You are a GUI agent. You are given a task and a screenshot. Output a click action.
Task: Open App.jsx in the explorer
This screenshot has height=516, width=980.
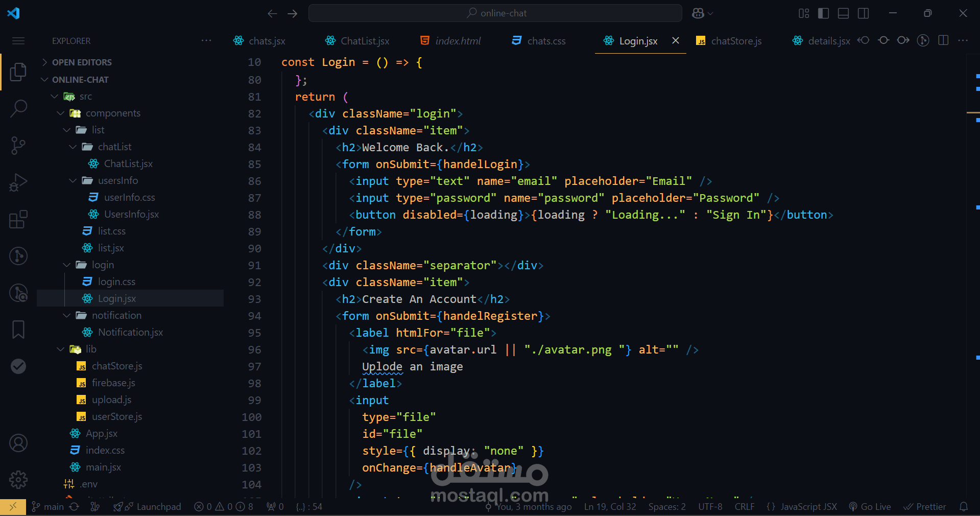101,434
